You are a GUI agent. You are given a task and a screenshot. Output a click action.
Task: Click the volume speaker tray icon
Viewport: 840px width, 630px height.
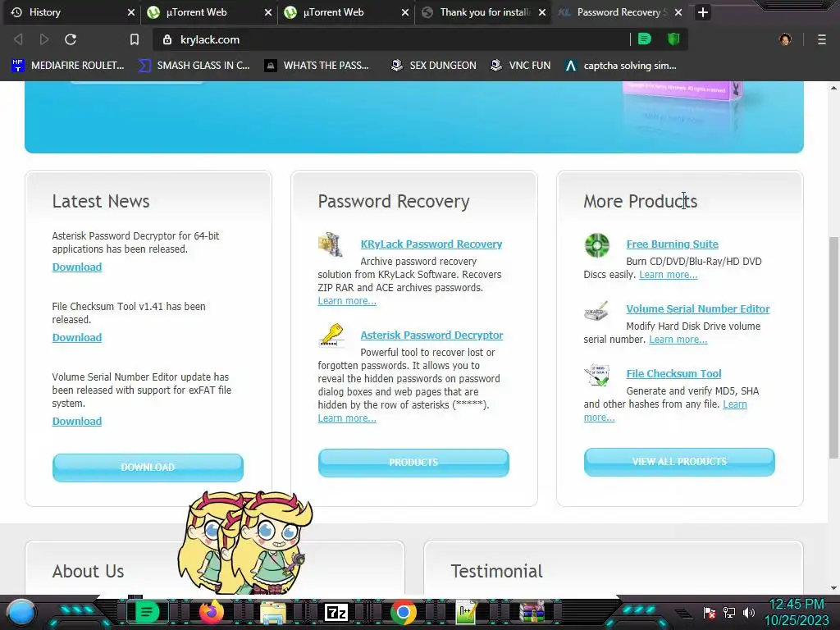tap(749, 613)
